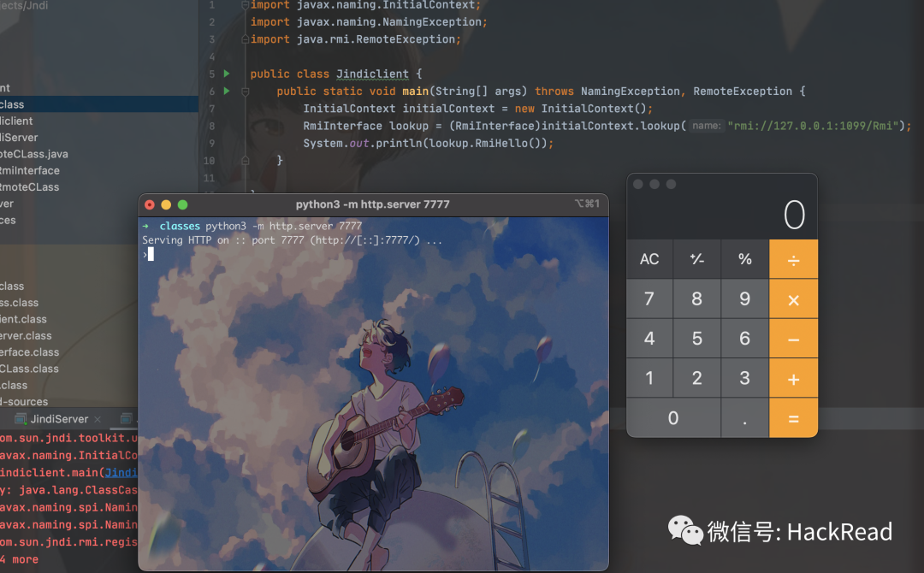Screen dimensions: 924x573
Task: Close the JindiServer run tab
Action: coord(98,419)
